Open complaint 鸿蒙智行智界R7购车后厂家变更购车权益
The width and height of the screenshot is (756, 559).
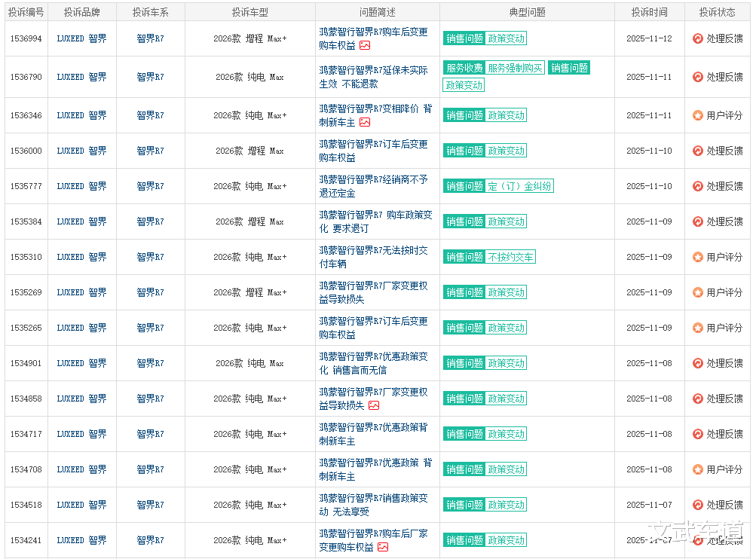click(373, 540)
